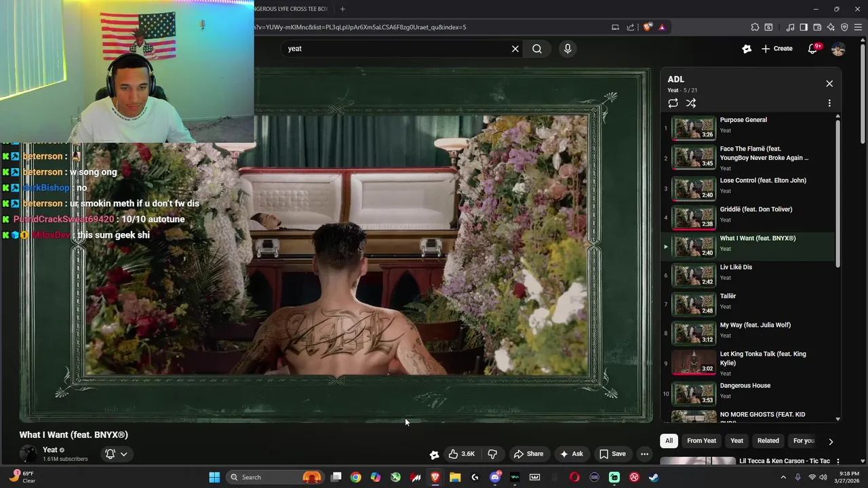Viewport: 868px width, 488px height.
Task: Click the Create button
Action: [777, 49]
